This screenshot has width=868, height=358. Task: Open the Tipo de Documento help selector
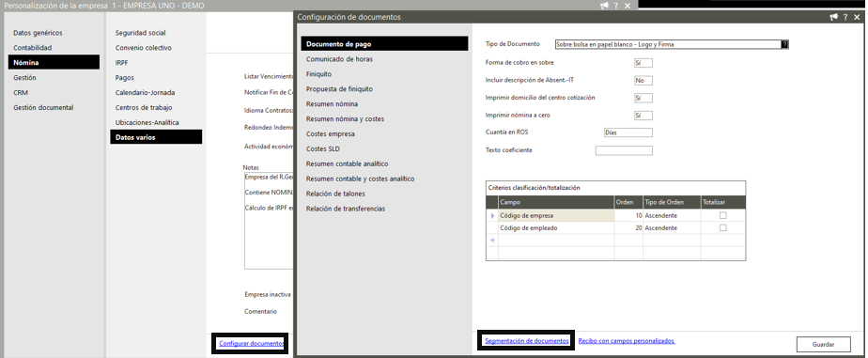coord(784,44)
